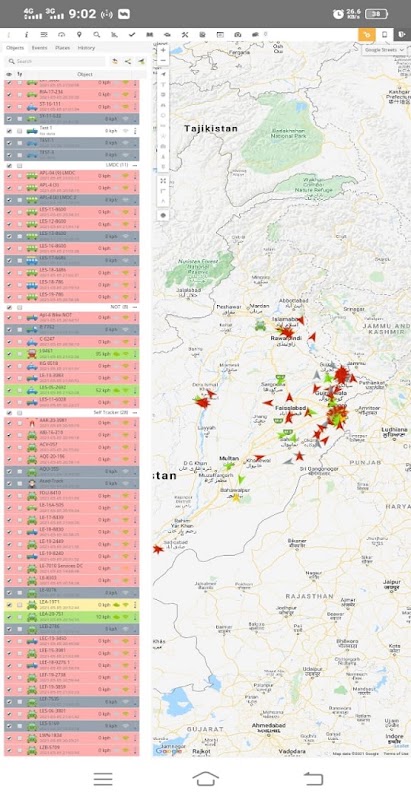The image size is (411, 800).
Task: Zoom in the map with plus button
Action: pyautogui.click(x=163, y=51)
